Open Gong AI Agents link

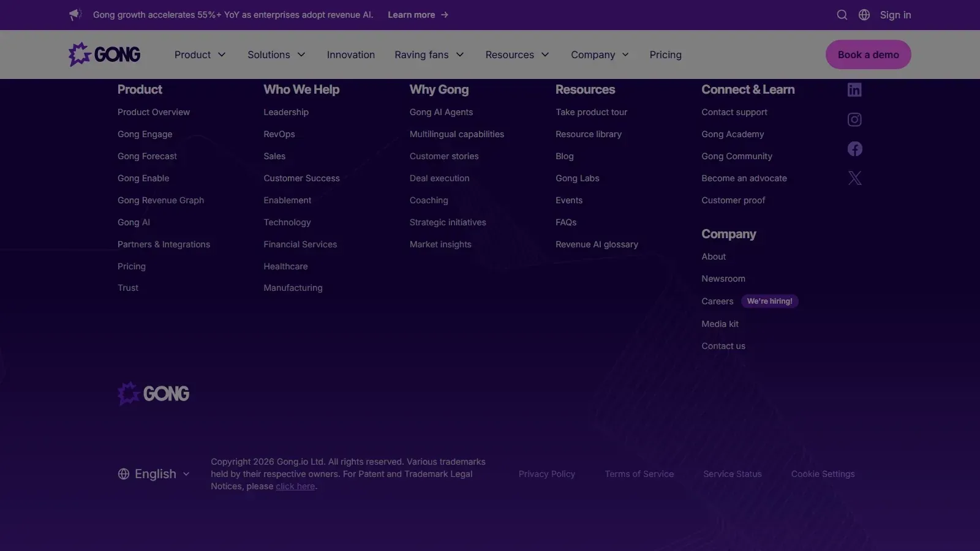[x=441, y=112]
